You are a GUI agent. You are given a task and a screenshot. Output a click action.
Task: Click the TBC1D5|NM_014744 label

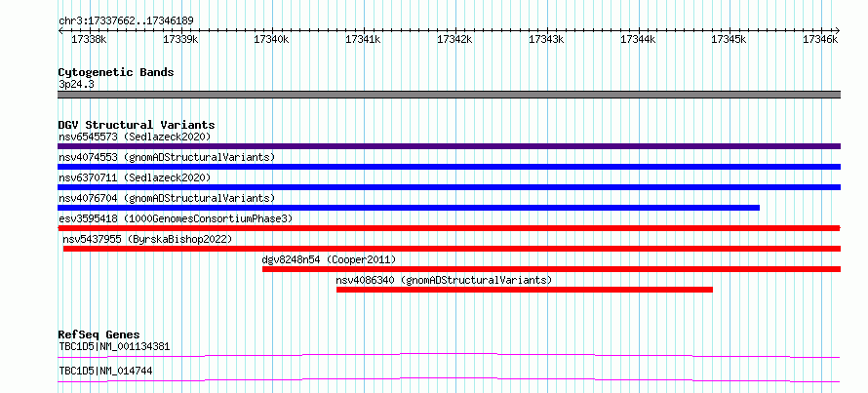(x=105, y=371)
